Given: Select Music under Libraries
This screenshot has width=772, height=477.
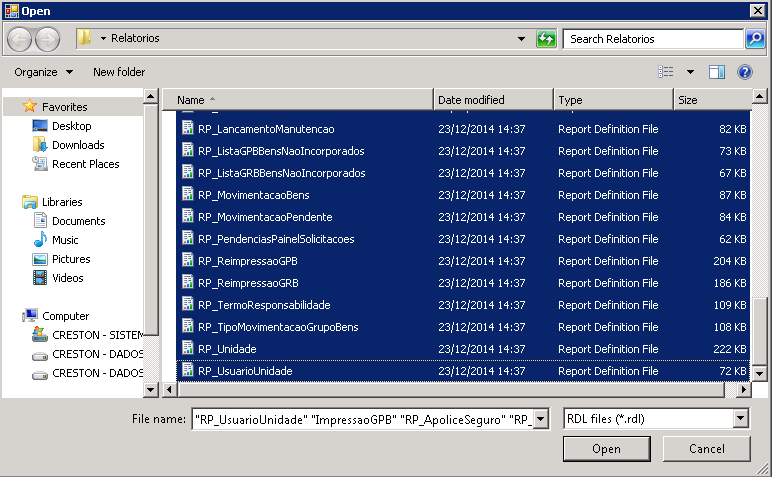Looking at the screenshot, I should (x=65, y=240).
